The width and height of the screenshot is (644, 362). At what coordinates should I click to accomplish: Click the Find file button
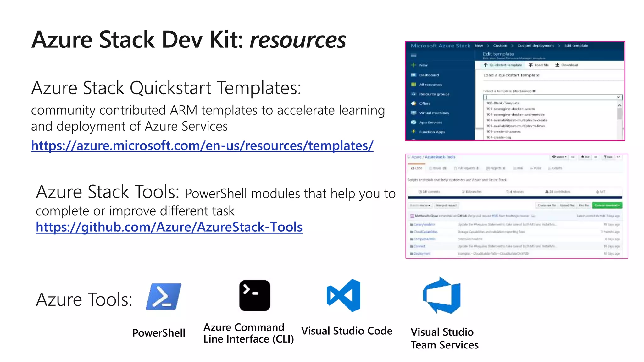click(584, 206)
